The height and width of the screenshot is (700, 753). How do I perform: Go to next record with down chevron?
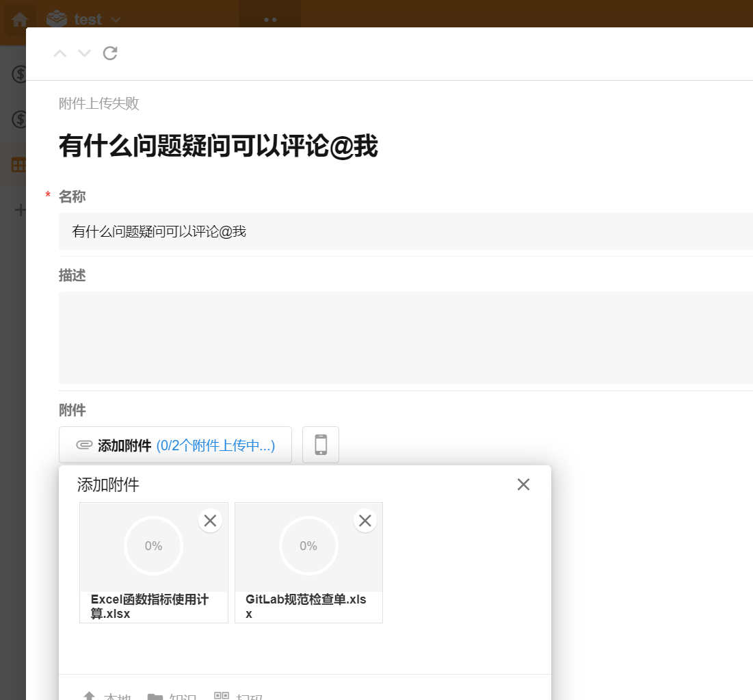pyautogui.click(x=84, y=53)
